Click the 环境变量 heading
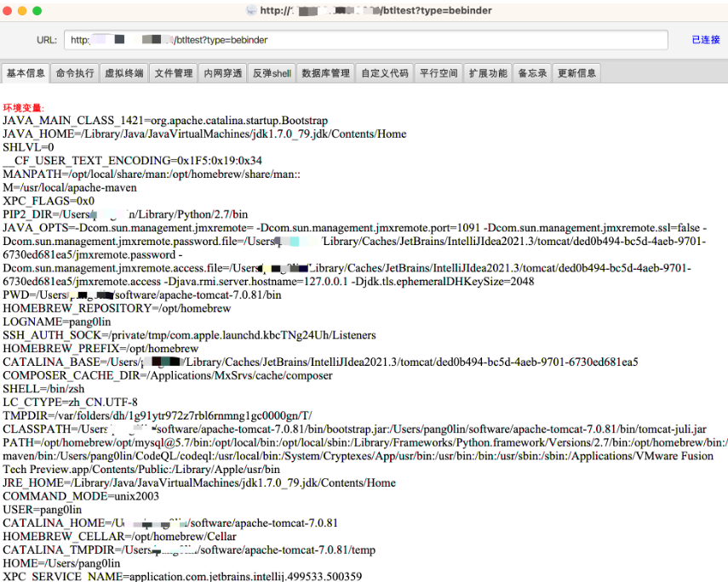The image size is (728, 582). coord(23,108)
